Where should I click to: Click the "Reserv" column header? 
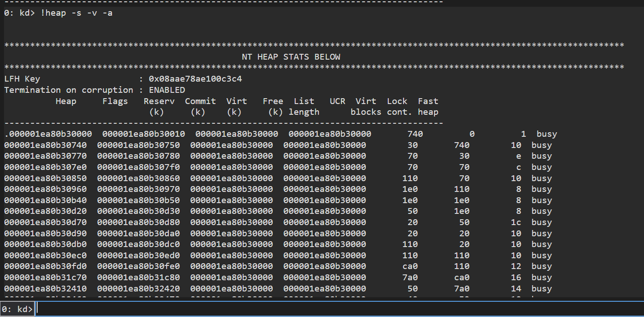[159, 101]
